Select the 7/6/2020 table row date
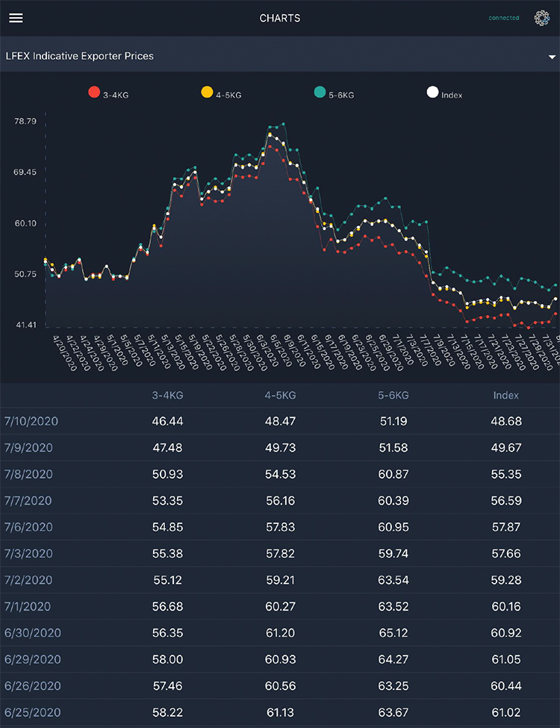This screenshot has height=728, width=560. (x=28, y=527)
